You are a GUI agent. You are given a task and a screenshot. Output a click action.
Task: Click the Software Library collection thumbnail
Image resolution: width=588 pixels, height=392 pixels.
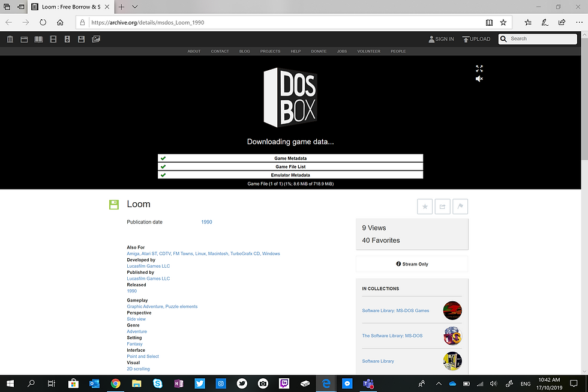[x=452, y=361]
